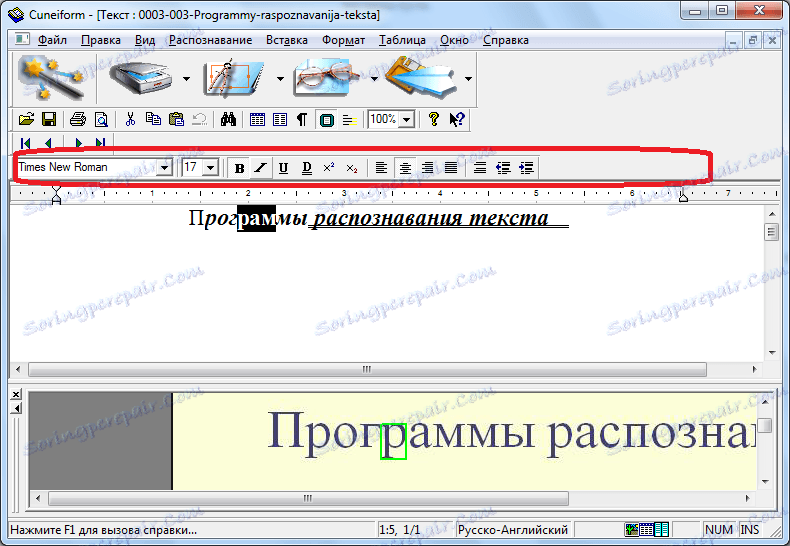The image size is (790, 546).
Task: Justify text alignment
Action: (450, 168)
